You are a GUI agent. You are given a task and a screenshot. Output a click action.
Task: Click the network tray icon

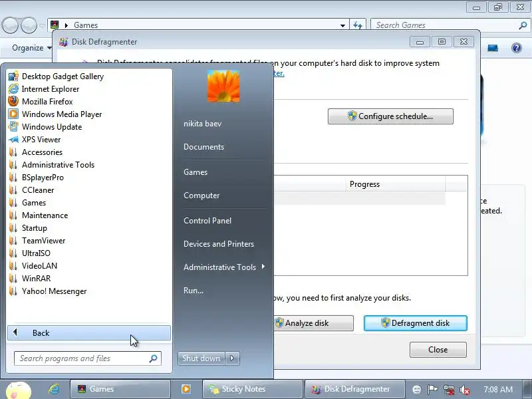(448, 390)
